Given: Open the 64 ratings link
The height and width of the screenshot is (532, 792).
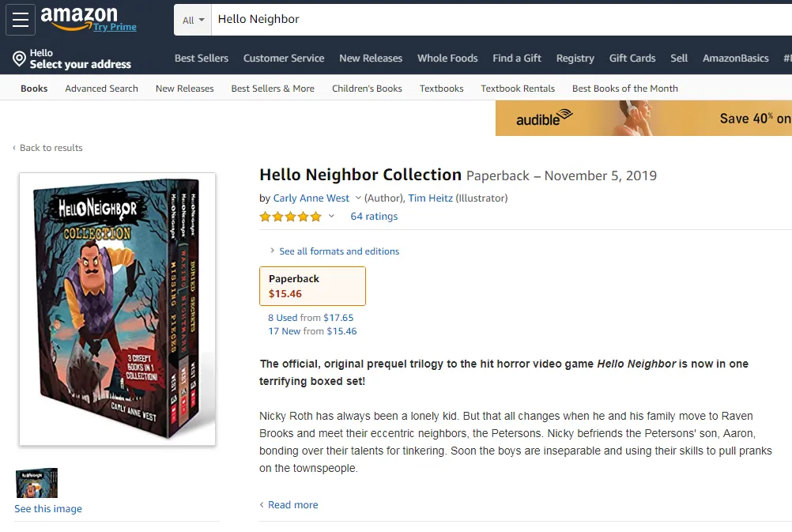Looking at the screenshot, I should 374,217.
